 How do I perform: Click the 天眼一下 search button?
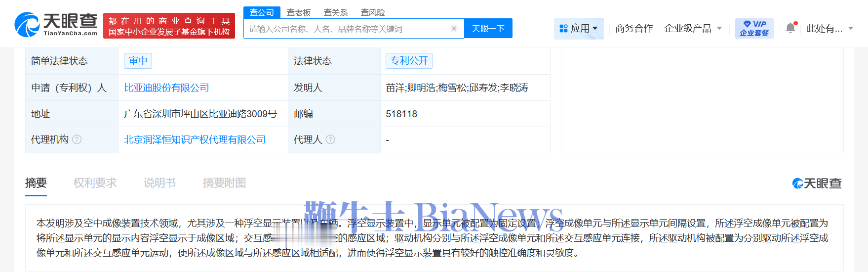pyautogui.click(x=488, y=28)
